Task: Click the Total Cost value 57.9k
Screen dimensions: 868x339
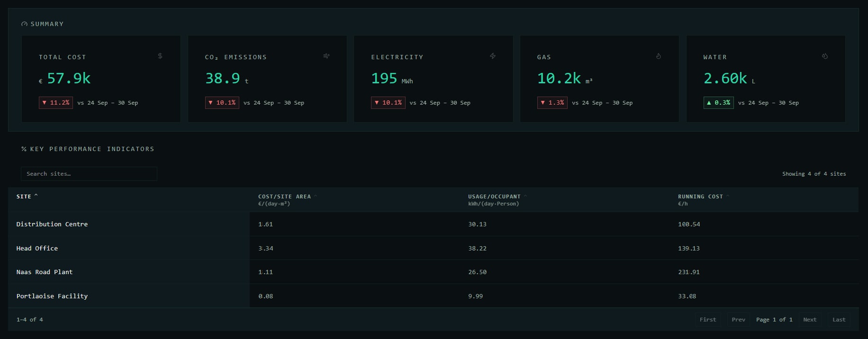Action: (69, 78)
